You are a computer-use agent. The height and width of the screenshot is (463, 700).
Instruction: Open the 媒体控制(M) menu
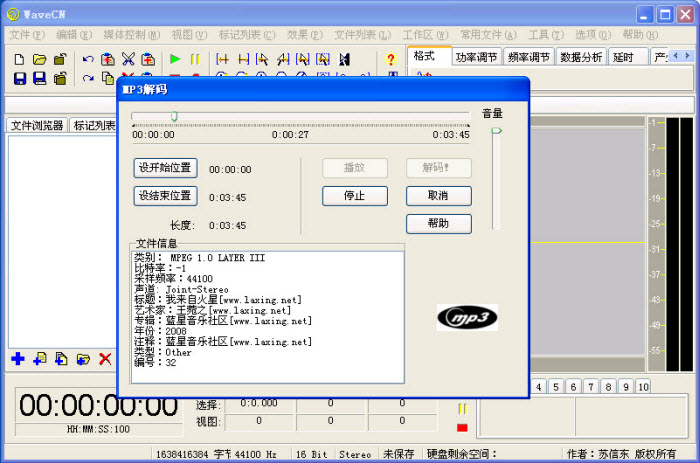coord(132,35)
